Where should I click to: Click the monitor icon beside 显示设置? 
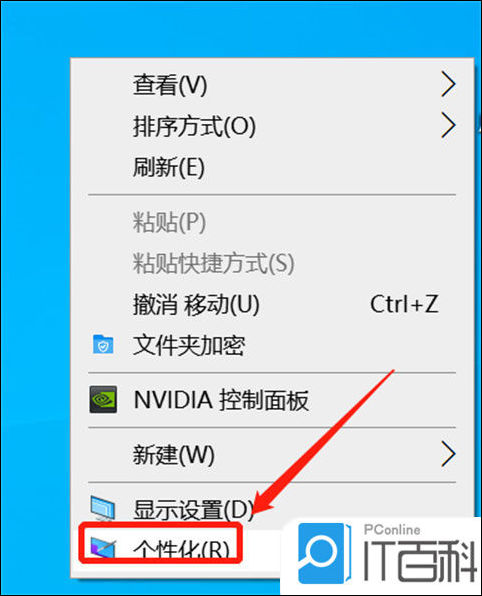[x=103, y=508]
